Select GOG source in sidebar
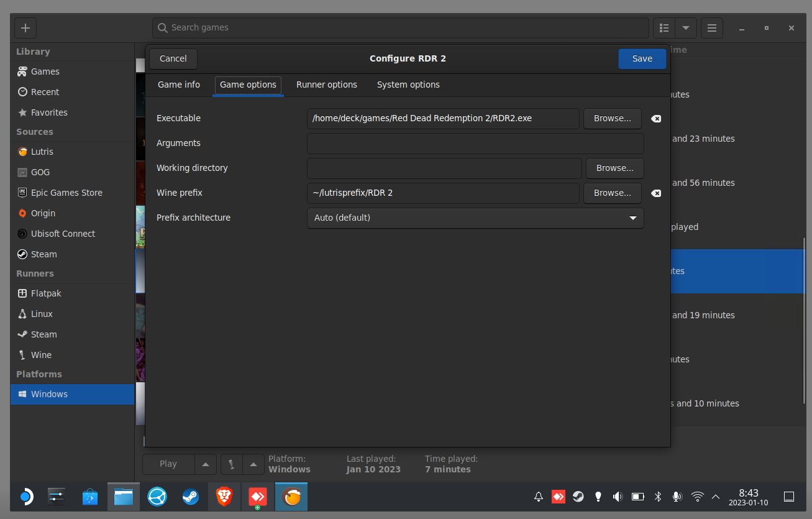The image size is (812, 519). pos(72,172)
